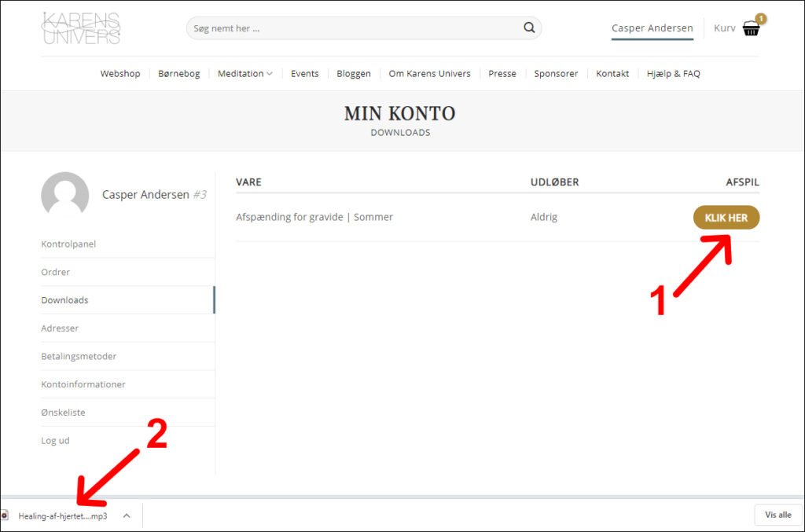Click the Karens Univers logo
805x532 pixels.
[81, 28]
